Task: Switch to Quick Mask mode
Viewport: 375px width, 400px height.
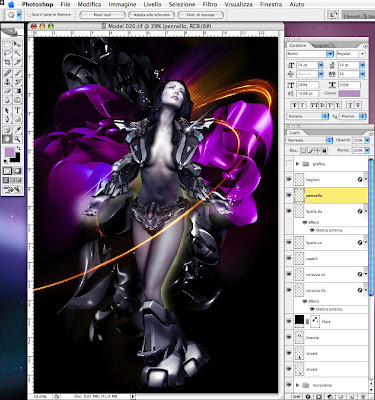Action: 17,171
